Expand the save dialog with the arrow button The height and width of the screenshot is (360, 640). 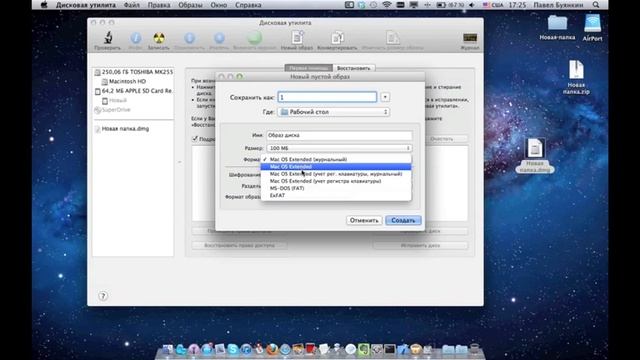pos(385,97)
